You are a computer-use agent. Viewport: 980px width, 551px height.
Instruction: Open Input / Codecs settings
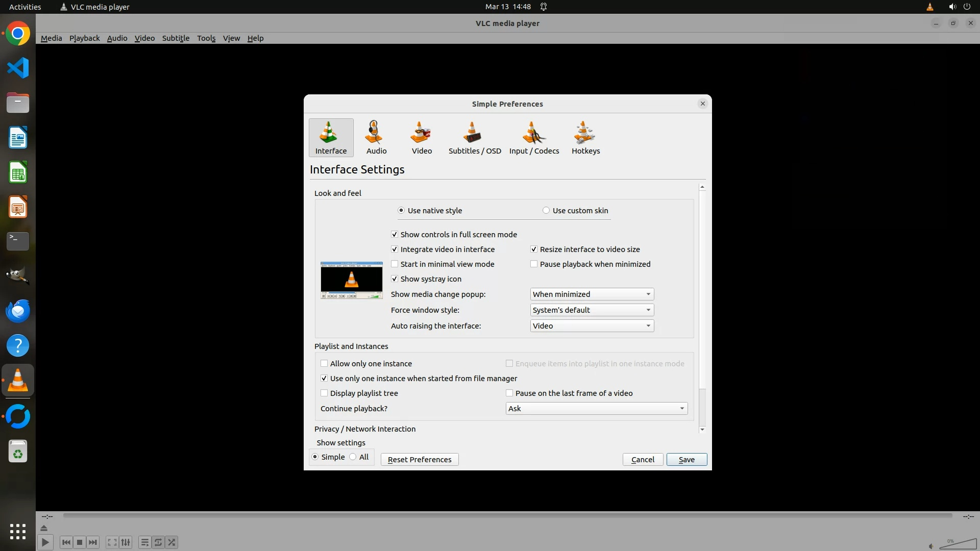[x=534, y=138]
